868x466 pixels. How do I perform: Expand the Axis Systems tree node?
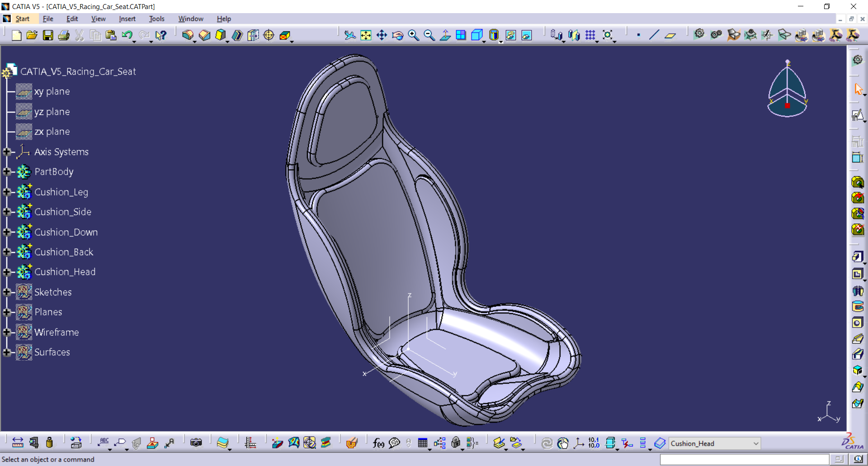click(x=7, y=152)
